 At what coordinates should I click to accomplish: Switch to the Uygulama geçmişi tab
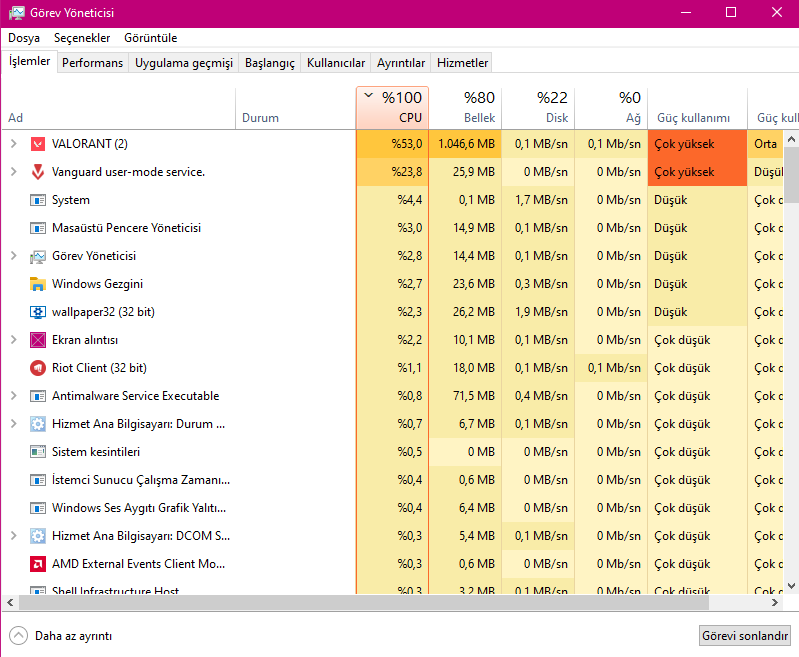coord(183,63)
